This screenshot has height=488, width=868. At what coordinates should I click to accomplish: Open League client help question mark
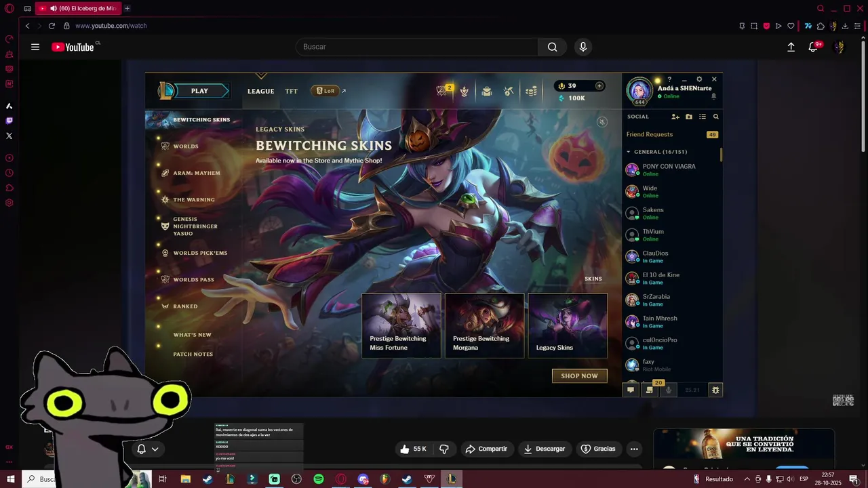coord(669,79)
